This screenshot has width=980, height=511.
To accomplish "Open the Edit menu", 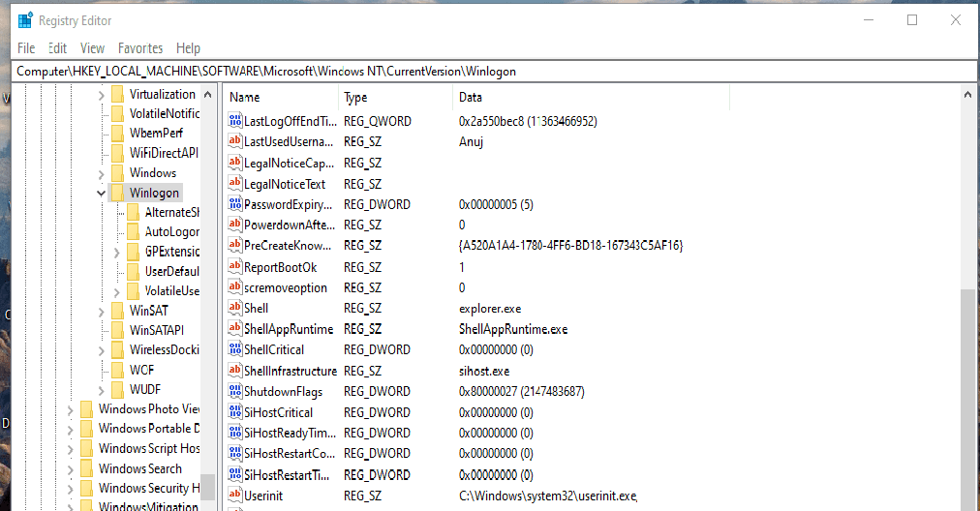I will coord(57,48).
